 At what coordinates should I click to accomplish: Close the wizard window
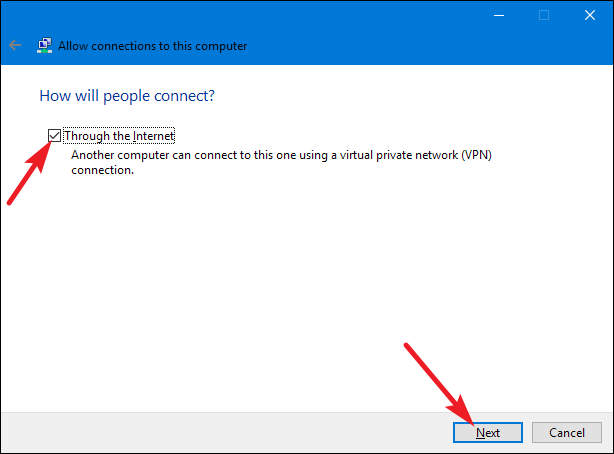coord(590,15)
